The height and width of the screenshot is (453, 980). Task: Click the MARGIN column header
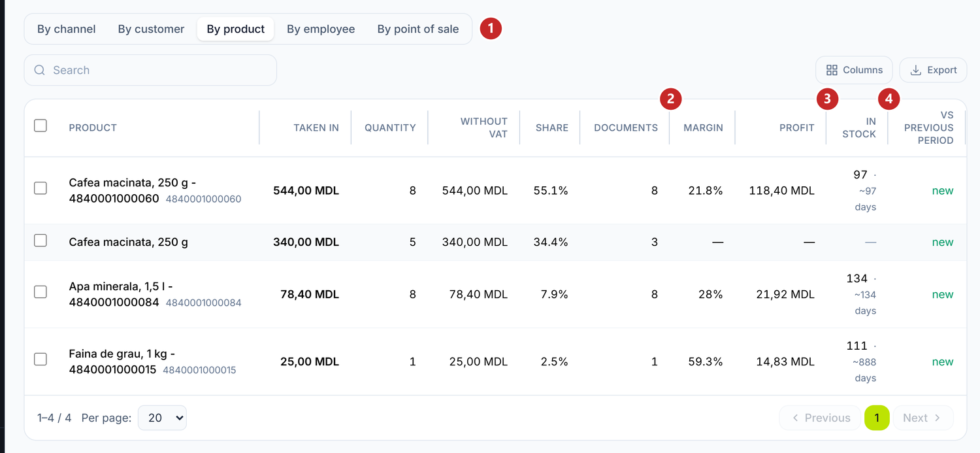pyautogui.click(x=703, y=127)
